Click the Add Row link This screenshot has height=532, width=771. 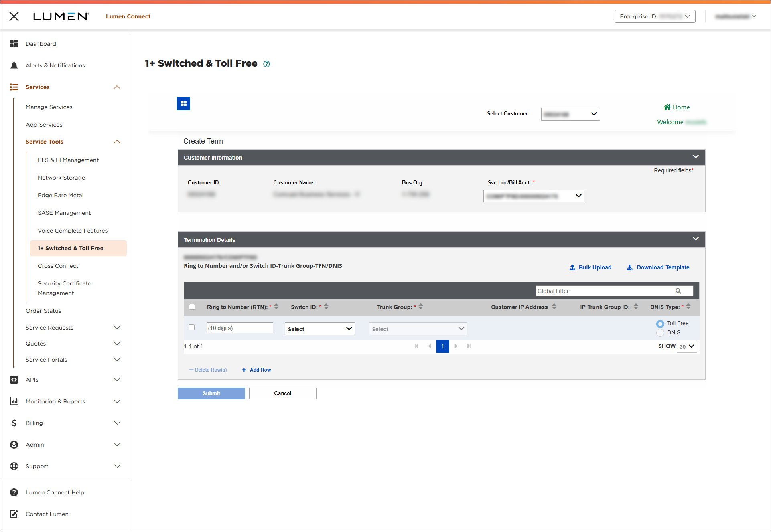[x=256, y=370]
